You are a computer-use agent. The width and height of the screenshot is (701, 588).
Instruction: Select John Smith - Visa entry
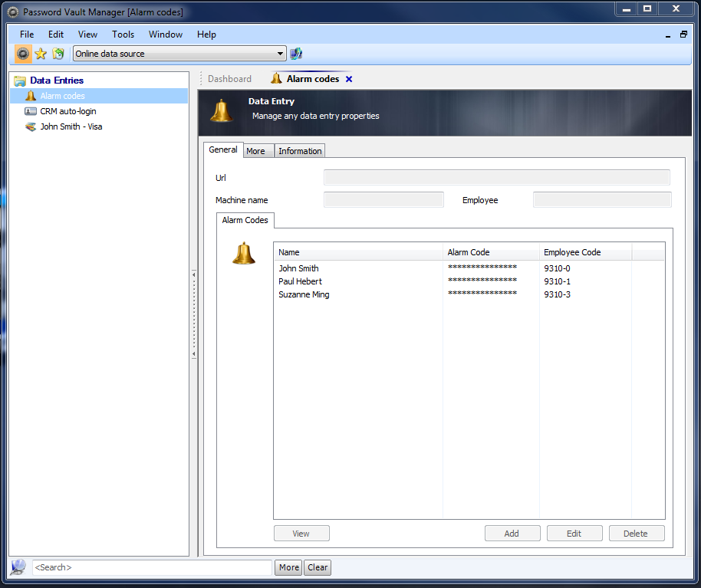pos(71,126)
